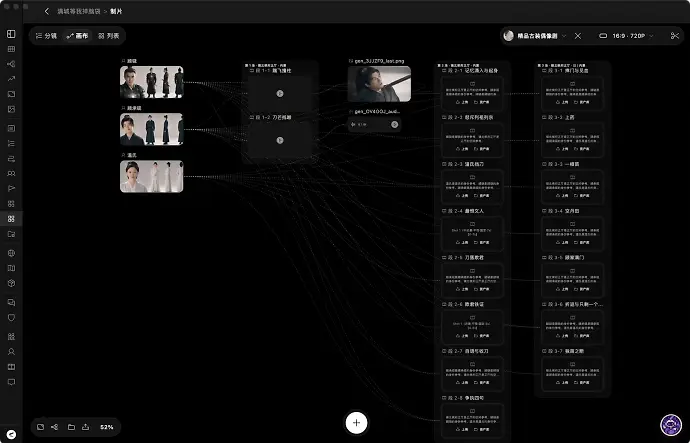The height and width of the screenshot is (443, 690).
Task: Select the 段 3-4 segment title
Action: (x=561, y=211)
